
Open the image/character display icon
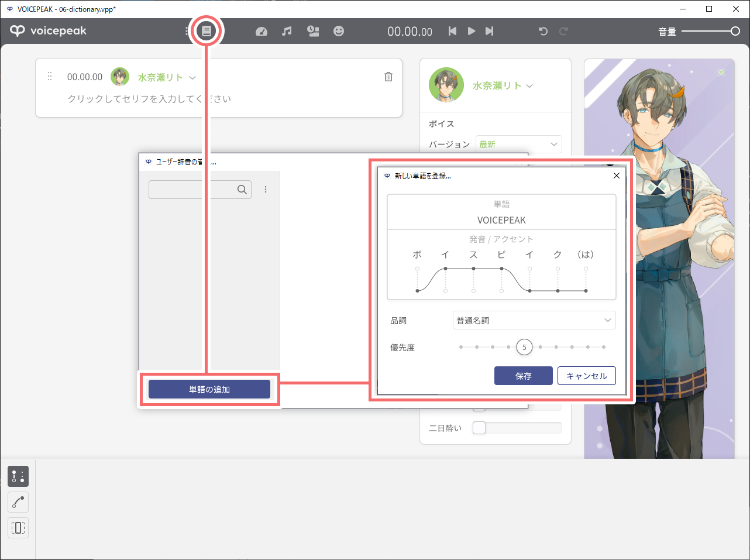314,32
